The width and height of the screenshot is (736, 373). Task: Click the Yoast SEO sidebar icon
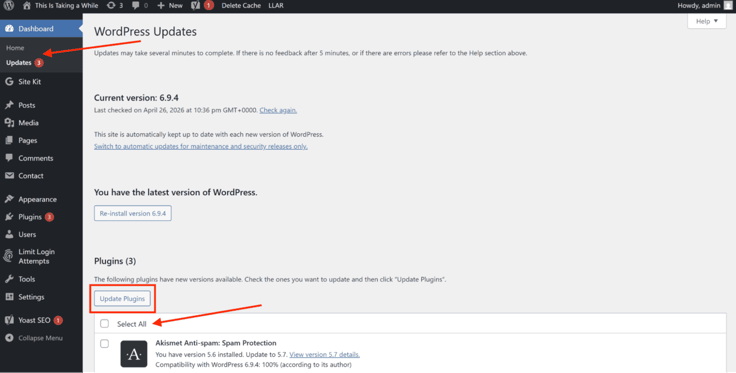(9, 320)
